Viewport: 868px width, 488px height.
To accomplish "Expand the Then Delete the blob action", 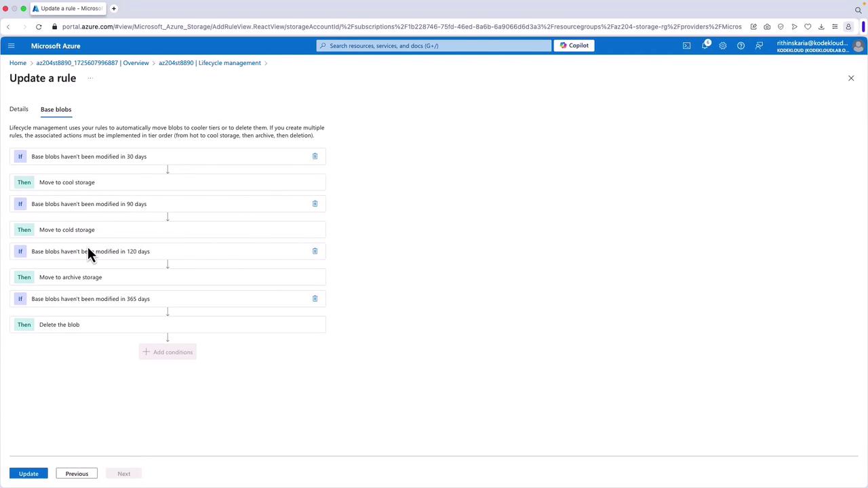I will coord(167,325).
